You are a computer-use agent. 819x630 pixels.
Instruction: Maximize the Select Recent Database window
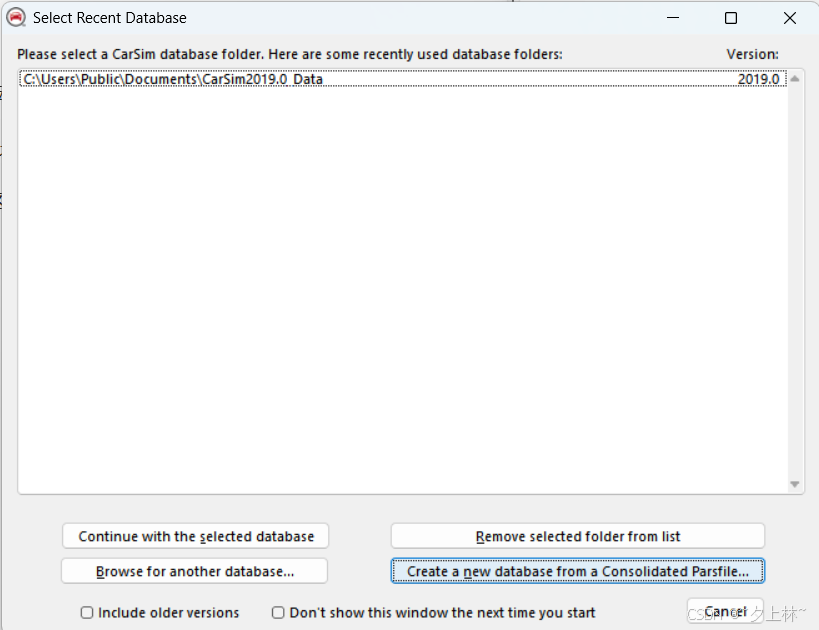click(x=731, y=18)
